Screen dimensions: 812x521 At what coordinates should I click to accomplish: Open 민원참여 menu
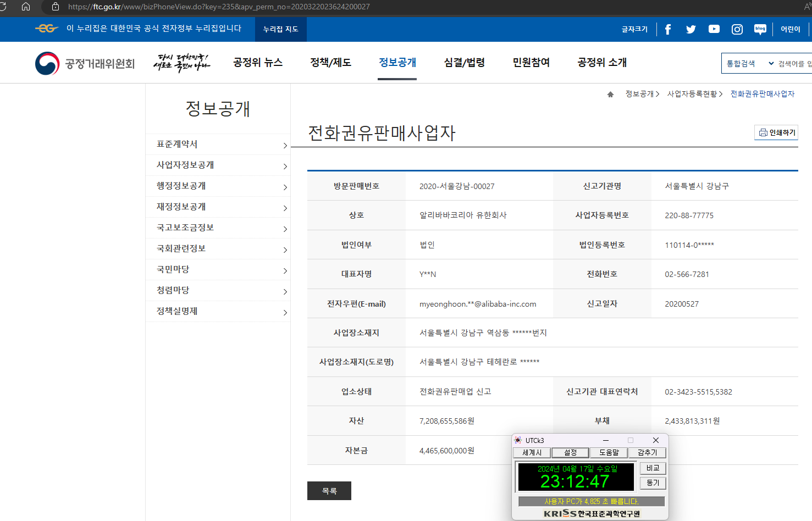pos(531,63)
